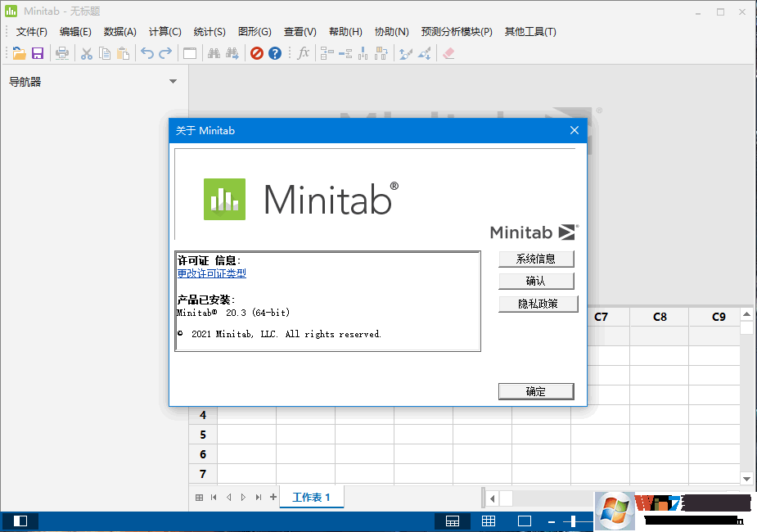
Task: Expand the Navigator dropdown arrow
Action: 173,82
